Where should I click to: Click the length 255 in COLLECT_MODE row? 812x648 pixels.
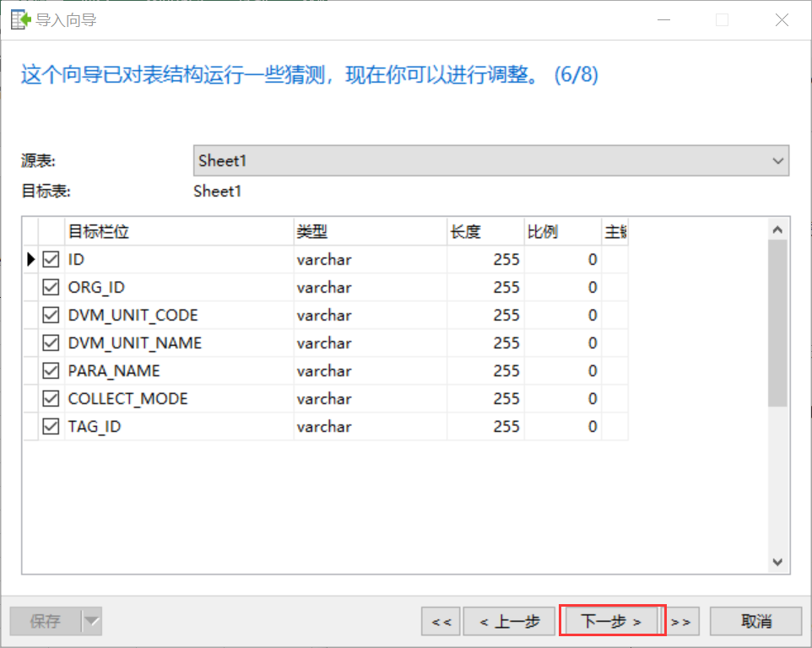click(485, 398)
